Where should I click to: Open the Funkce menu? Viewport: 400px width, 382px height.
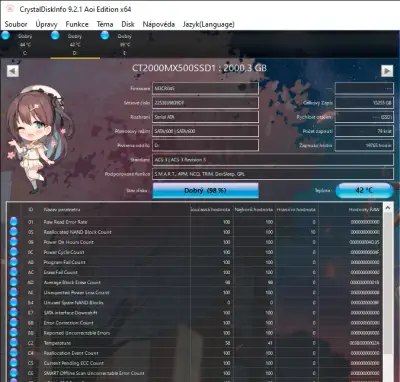tap(77, 24)
